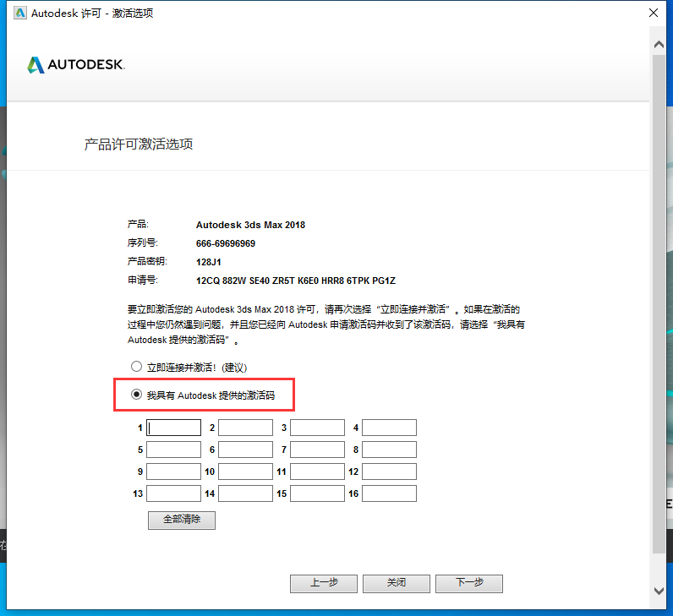Close the Autodesk license window
Screen dimensions: 673x616
[x=653, y=14]
